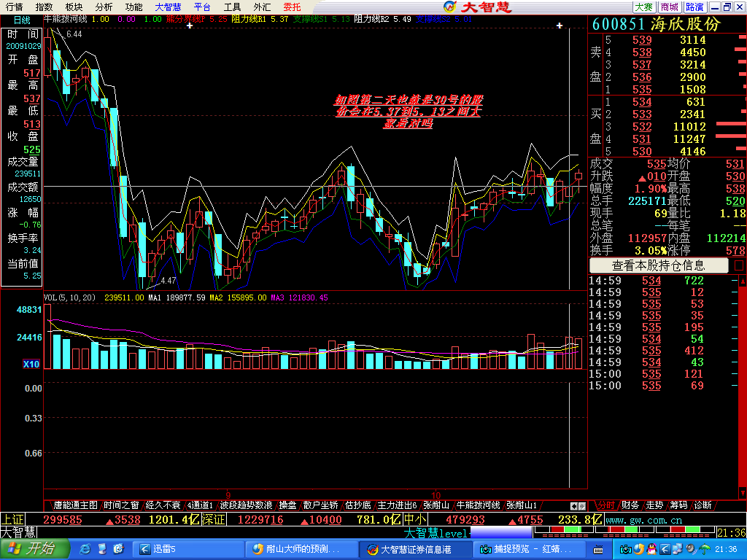Click right arrow of indicator tab scroller
Image resolution: width=747 pixels, height=560 pixels.
point(582,506)
